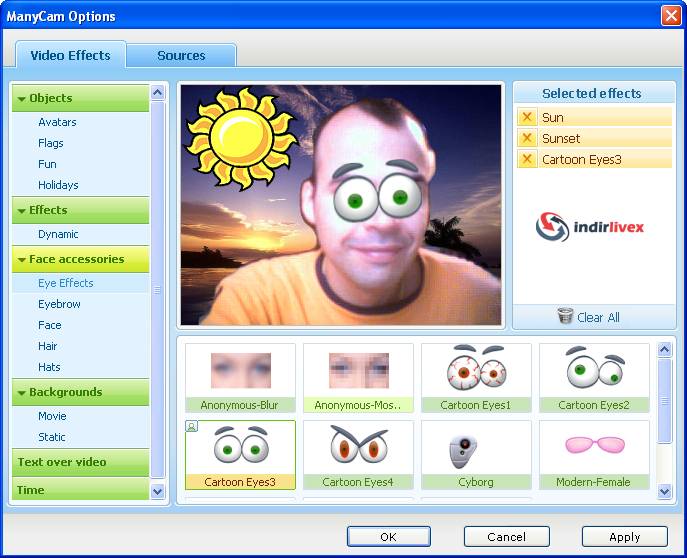This screenshot has height=558, width=687.
Task: Click the category list scroll down arrow
Action: (157, 491)
